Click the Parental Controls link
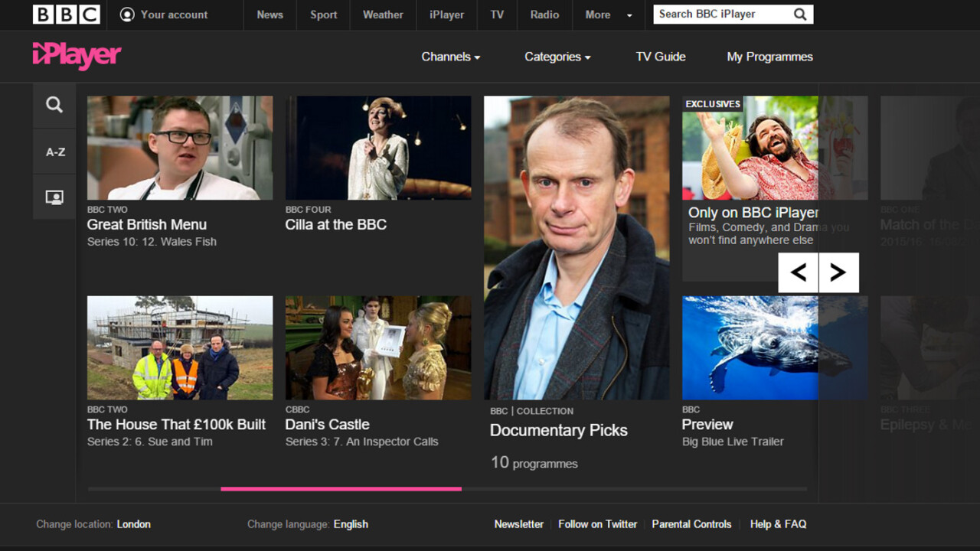 click(691, 524)
